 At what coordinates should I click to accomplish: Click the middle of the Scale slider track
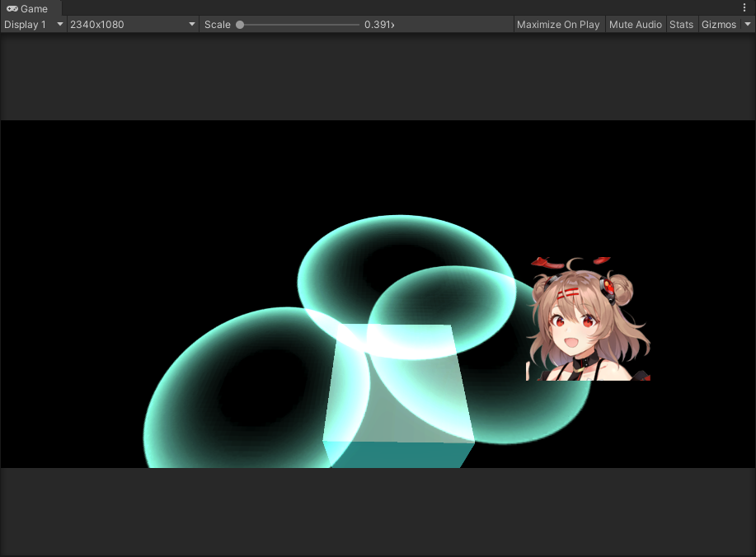click(x=298, y=25)
